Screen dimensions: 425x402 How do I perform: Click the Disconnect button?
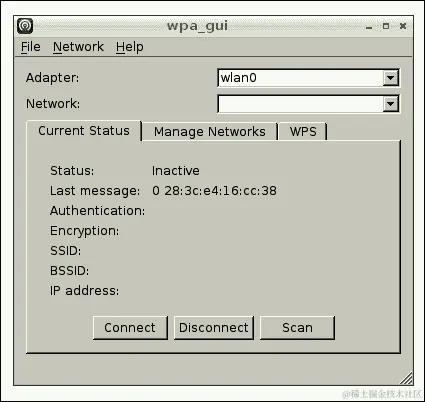[x=214, y=328]
